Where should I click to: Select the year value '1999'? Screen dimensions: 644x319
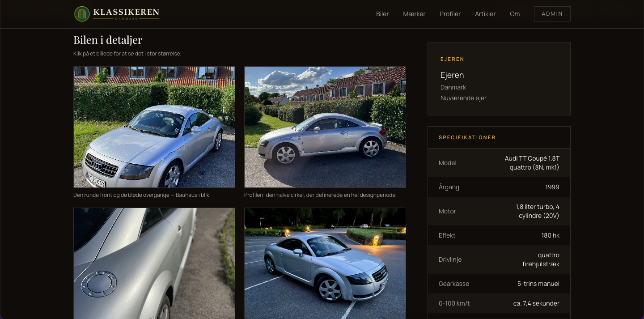coord(552,187)
